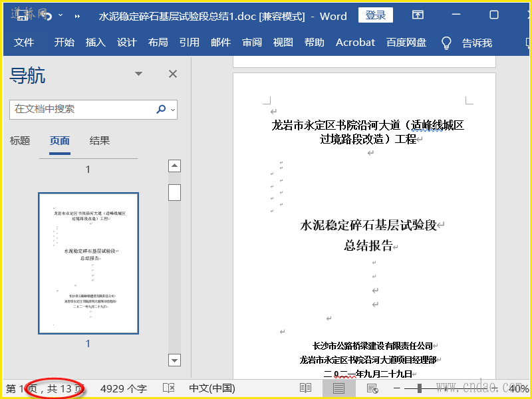The height and width of the screenshot is (399, 532).
Task: Click the navigation pane scroll down arrow
Action: (x=174, y=360)
